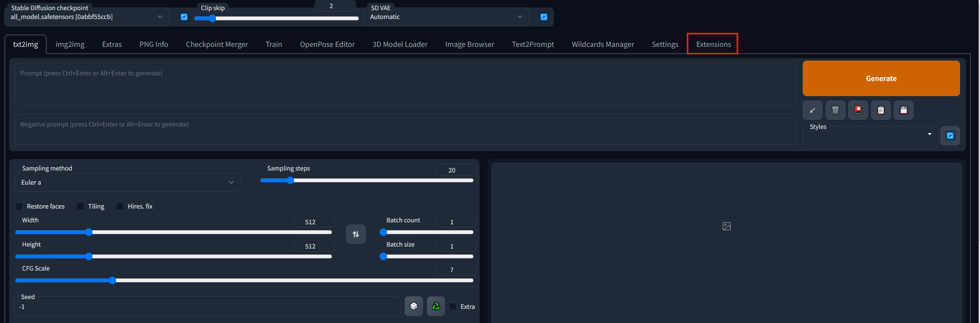This screenshot has width=980, height=323.
Task: Check the Extra seed option
Action: tap(453, 307)
